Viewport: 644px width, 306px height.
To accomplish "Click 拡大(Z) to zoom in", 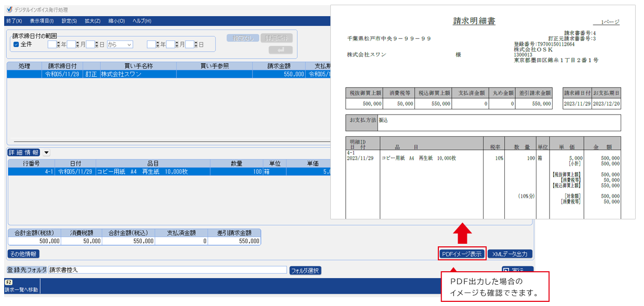I will click(92, 21).
